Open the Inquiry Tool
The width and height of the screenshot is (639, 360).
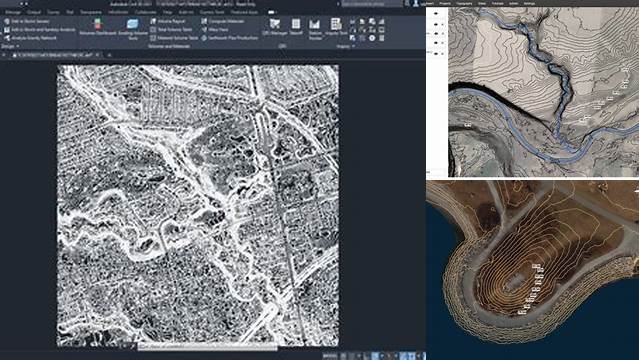tap(336, 27)
